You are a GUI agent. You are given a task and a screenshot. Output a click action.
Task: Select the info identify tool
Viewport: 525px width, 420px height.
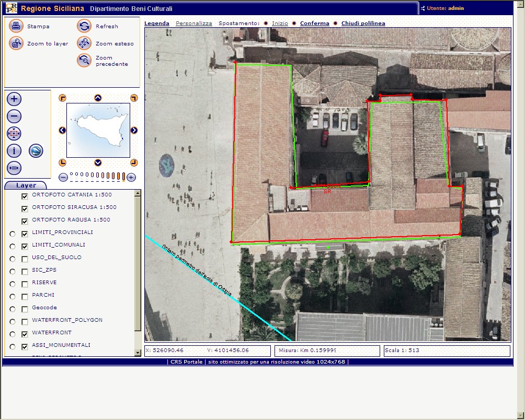(14, 151)
